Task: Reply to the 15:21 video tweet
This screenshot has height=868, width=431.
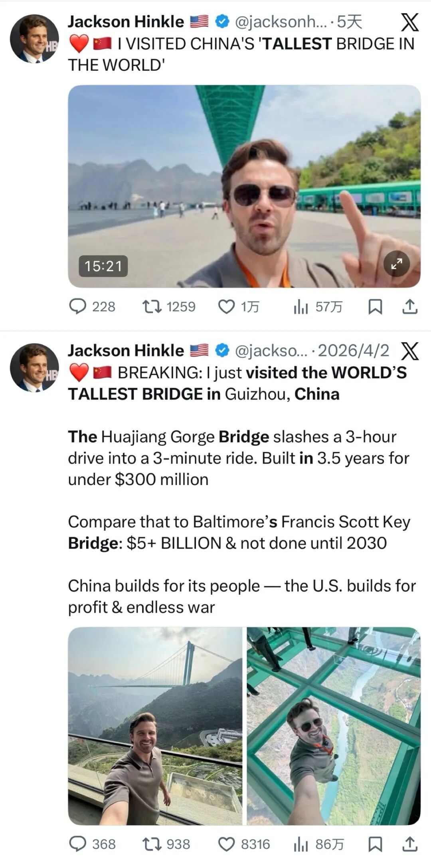Action: coord(78,306)
